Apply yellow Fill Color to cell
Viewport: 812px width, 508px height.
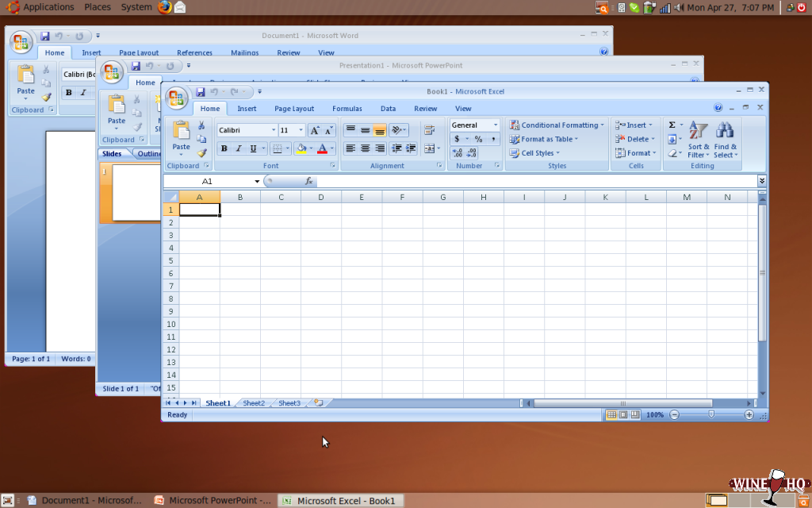[x=301, y=148]
